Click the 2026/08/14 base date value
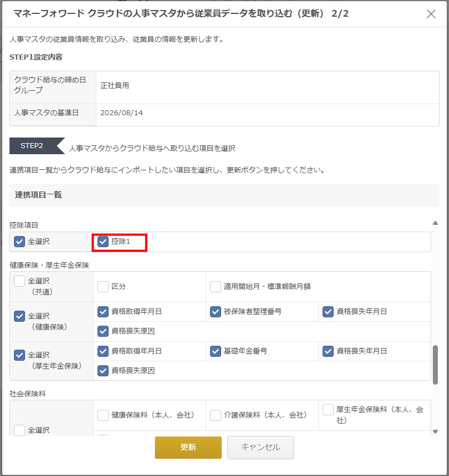Screen dimensions: 449x476 click(x=121, y=113)
